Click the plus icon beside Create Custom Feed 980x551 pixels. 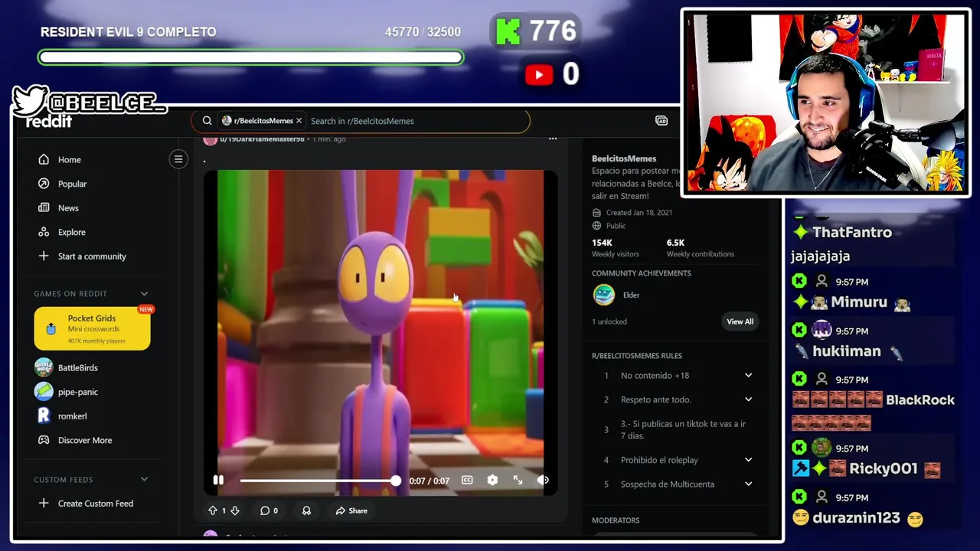coord(44,504)
